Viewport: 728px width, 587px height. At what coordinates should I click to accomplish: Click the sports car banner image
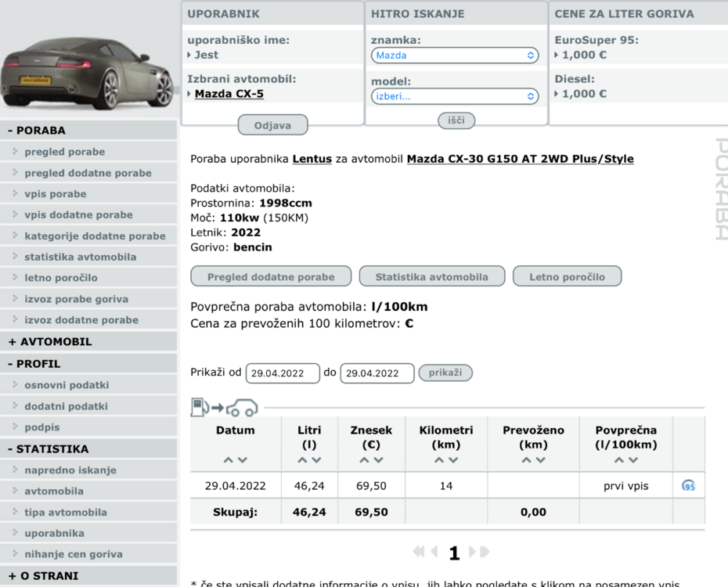(88, 72)
